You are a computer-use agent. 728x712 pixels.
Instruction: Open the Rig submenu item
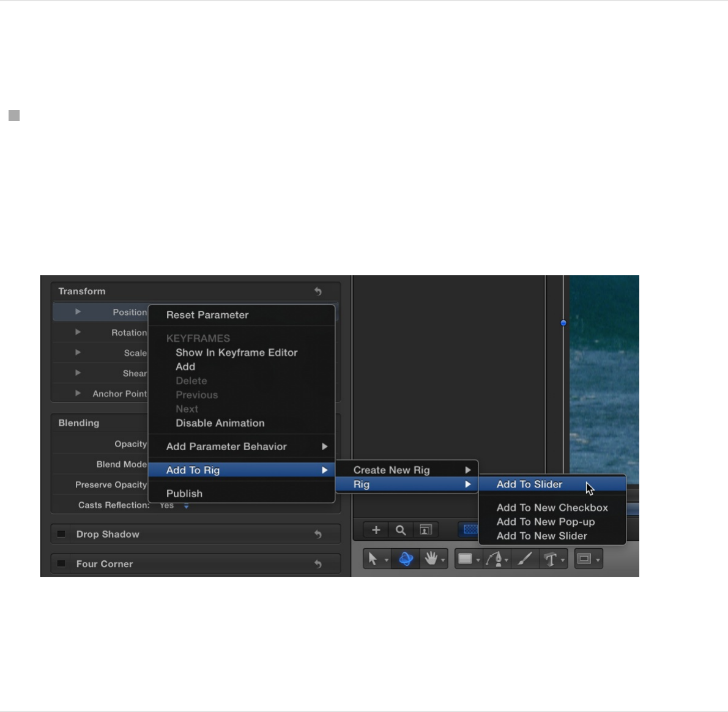click(407, 484)
